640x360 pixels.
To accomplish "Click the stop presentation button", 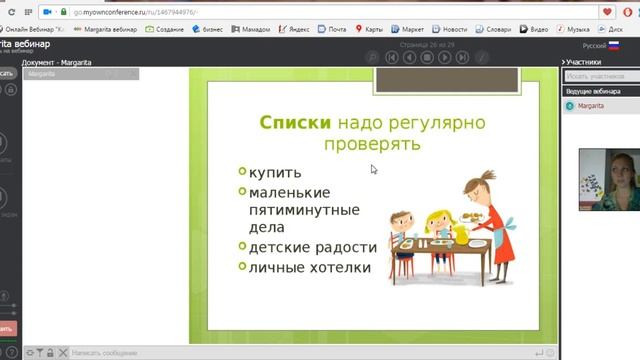I will click(427, 58).
